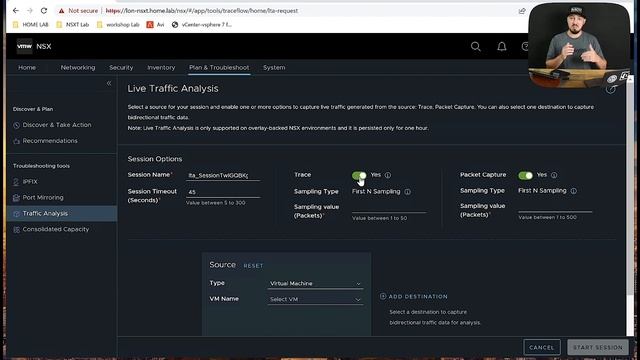Viewport: 640px width, 360px height.
Task: Click the browser back arrow
Action: pyautogui.click(x=16, y=11)
